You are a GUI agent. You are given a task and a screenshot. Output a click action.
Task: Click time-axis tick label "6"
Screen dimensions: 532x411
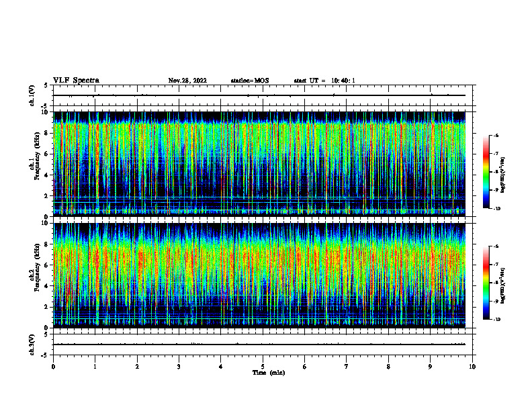pyautogui.click(x=305, y=367)
